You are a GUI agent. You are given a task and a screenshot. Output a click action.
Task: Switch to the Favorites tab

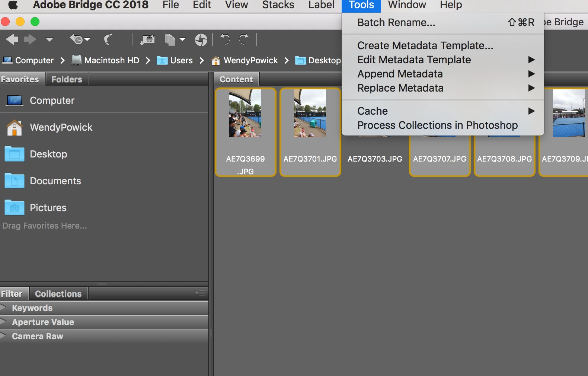pyautogui.click(x=22, y=79)
